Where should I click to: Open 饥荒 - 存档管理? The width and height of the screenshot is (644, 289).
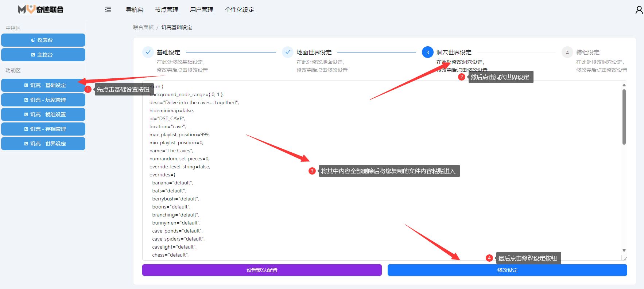[43, 129]
